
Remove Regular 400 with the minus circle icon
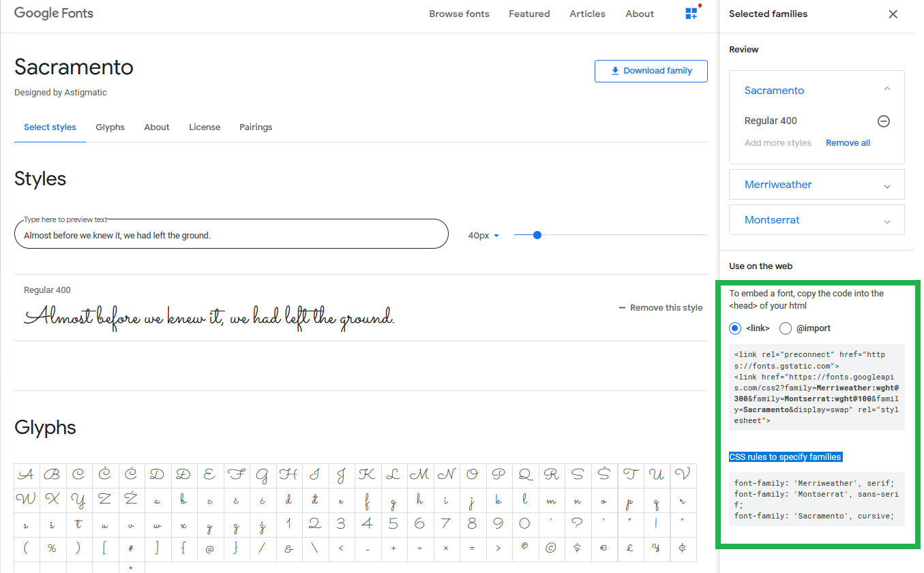[883, 121]
